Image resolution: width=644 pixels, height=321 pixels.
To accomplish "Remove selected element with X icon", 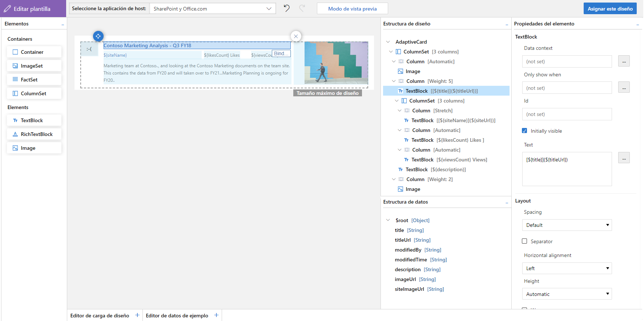I will [x=296, y=36].
